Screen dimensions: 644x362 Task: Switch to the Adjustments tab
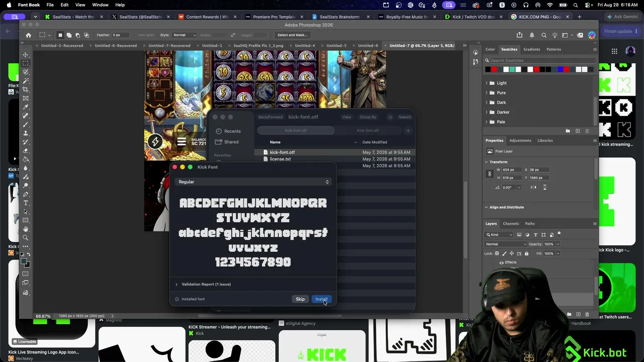point(520,141)
